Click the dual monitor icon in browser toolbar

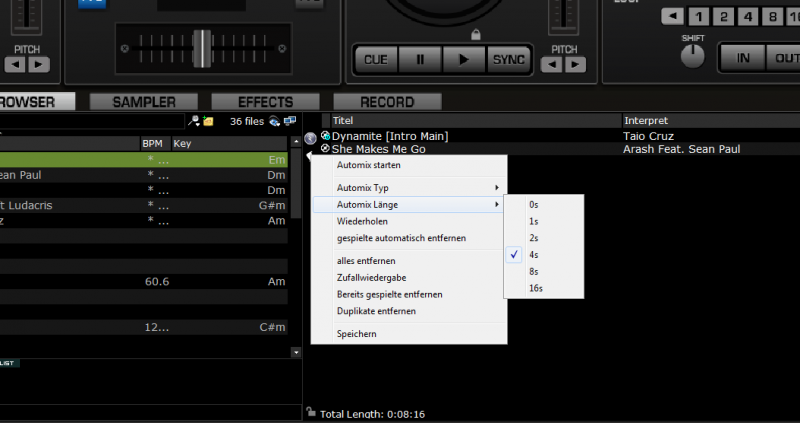290,121
